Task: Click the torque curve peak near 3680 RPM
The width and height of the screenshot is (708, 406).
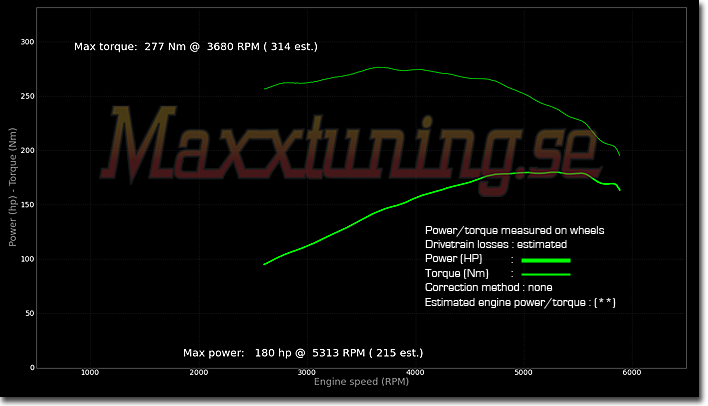Action: pyautogui.click(x=380, y=67)
